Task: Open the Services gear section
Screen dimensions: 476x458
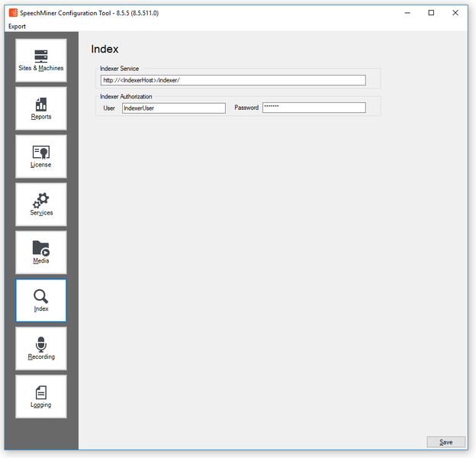Action: 41,205
